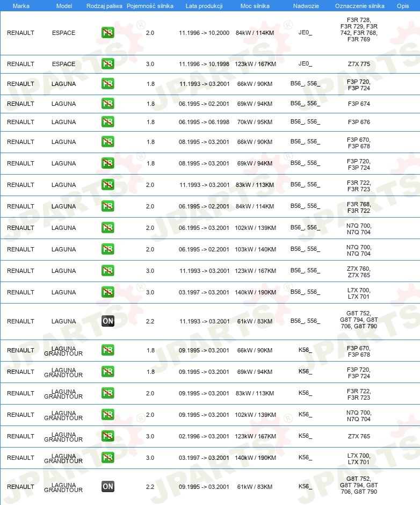Click the Oznaczenie silnika column header
The image size is (420, 505).
[x=359, y=6]
